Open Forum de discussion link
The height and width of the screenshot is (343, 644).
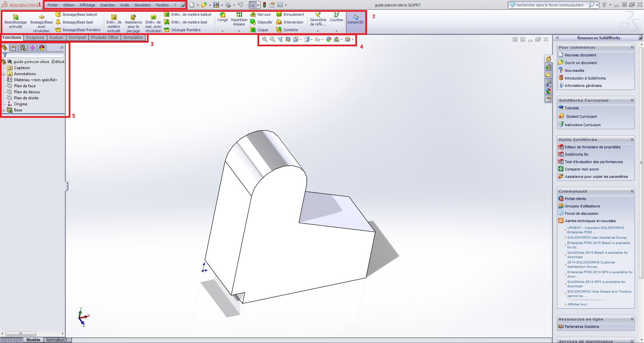pyautogui.click(x=581, y=213)
